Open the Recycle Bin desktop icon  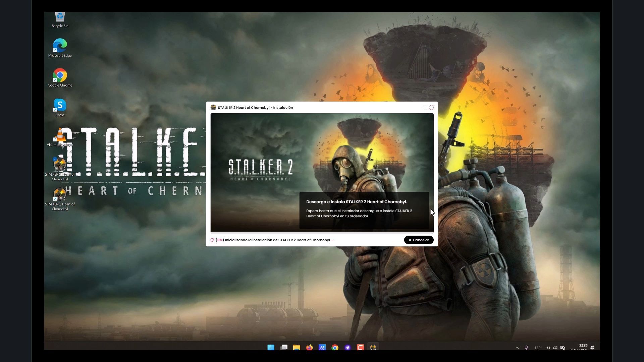point(60,20)
